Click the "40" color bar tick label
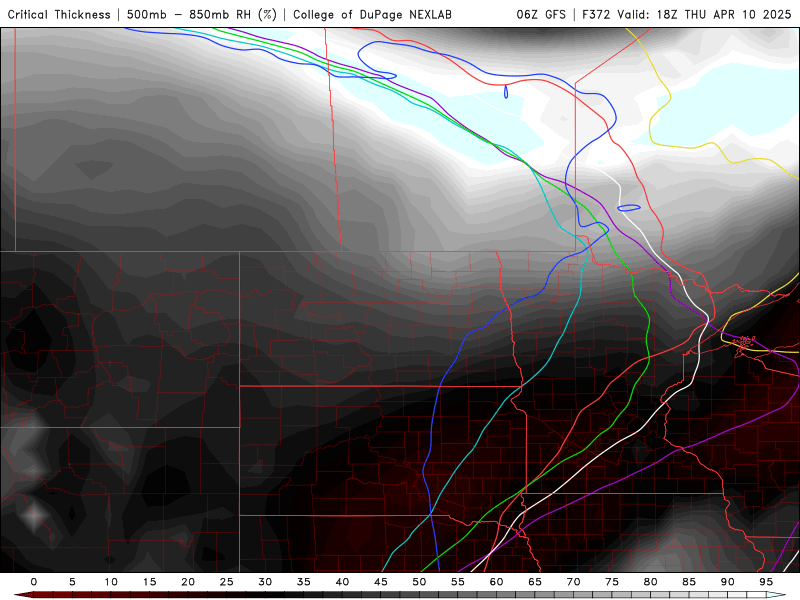Screen dimensions: 800x600 (342, 582)
